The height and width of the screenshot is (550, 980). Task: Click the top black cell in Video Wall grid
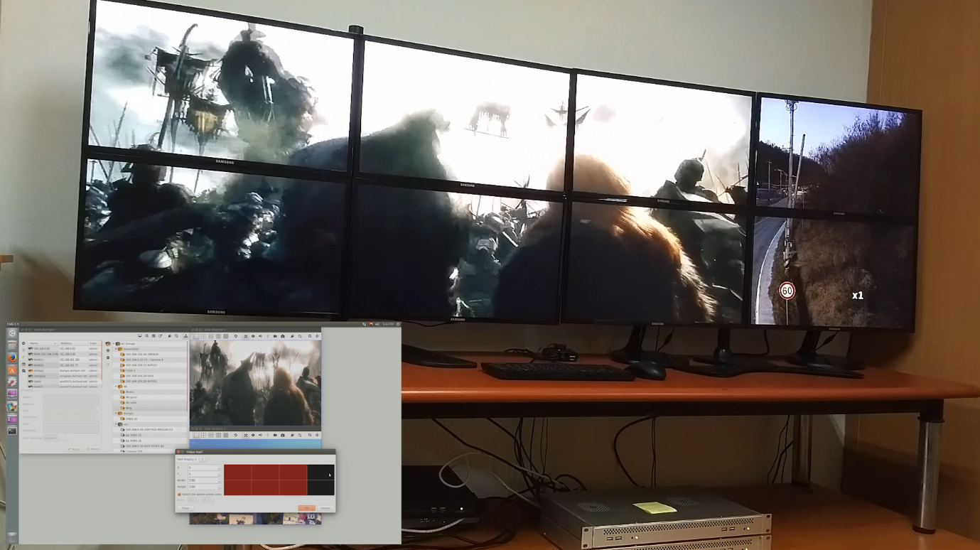[321, 472]
